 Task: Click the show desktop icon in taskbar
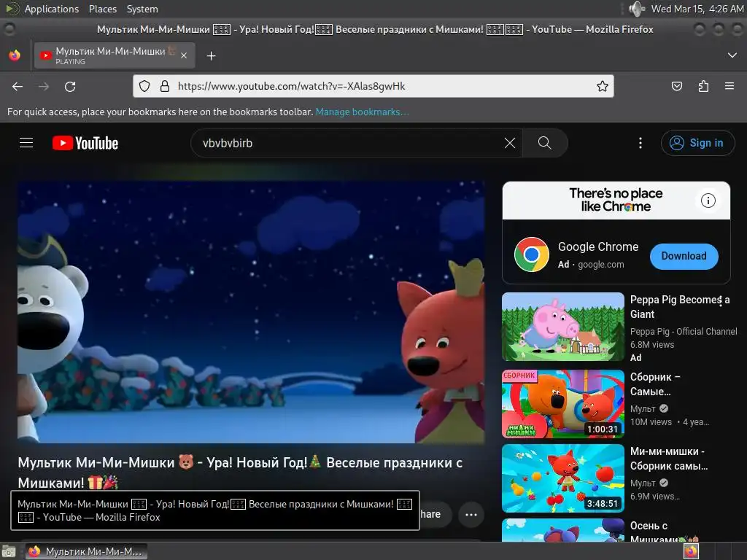pyautogui.click(x=9, y=552)
